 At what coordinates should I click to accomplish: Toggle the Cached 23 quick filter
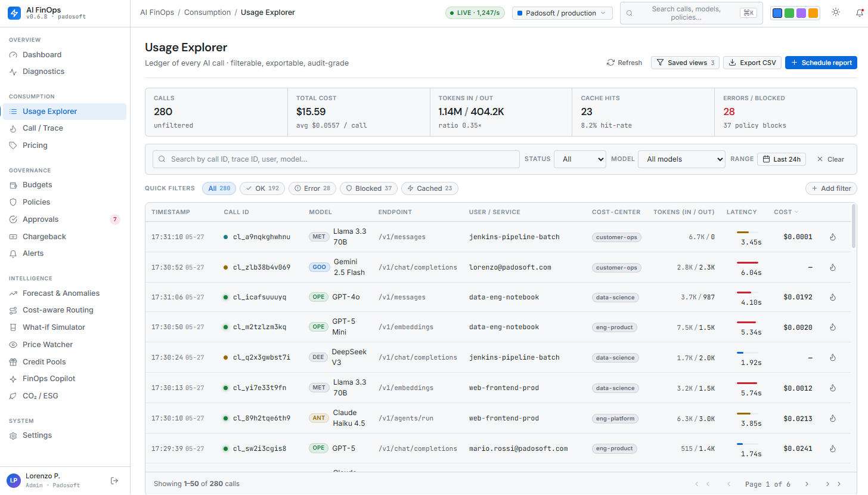(430, 188)
